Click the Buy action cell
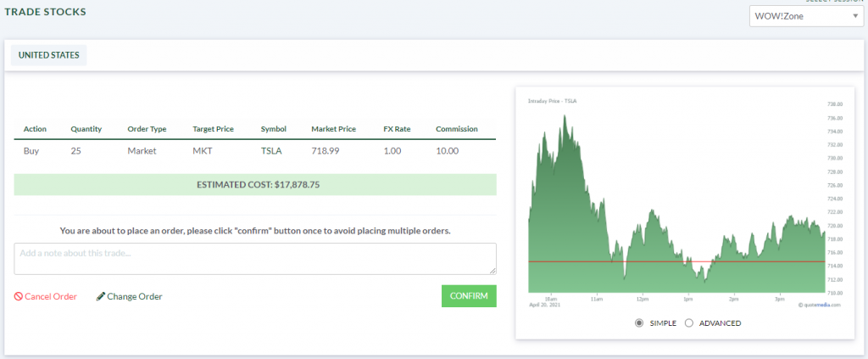Viewport: 868px width, 359px height. pos(31,150)
